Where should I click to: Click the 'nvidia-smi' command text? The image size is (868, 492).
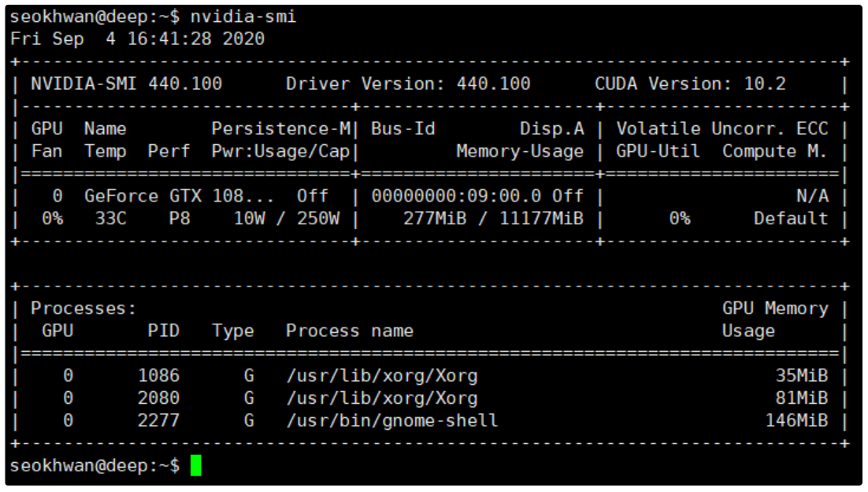243,17
